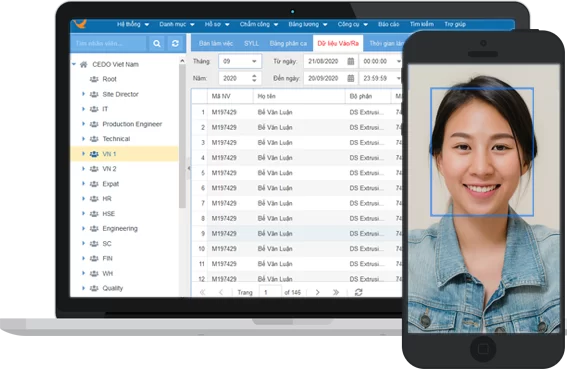Click the group icon beside HSE

(94, 214)
